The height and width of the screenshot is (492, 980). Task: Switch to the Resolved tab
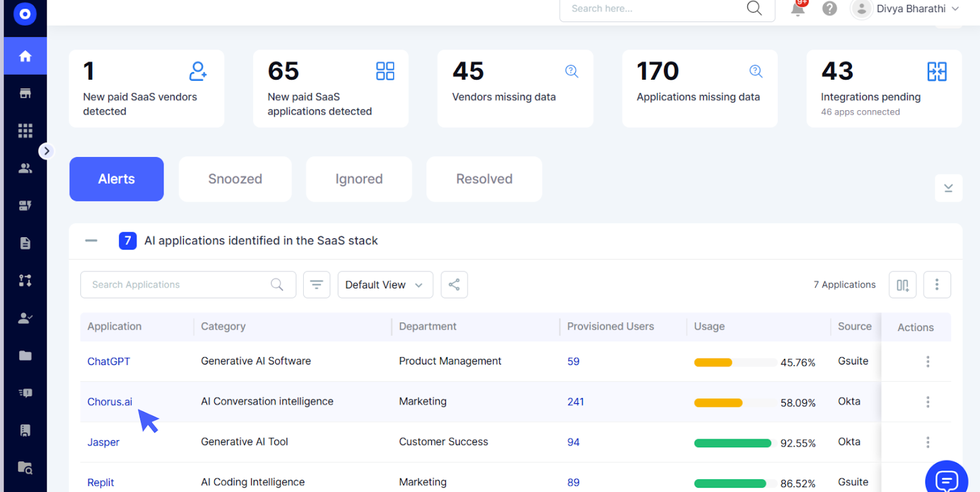[484, 179]
